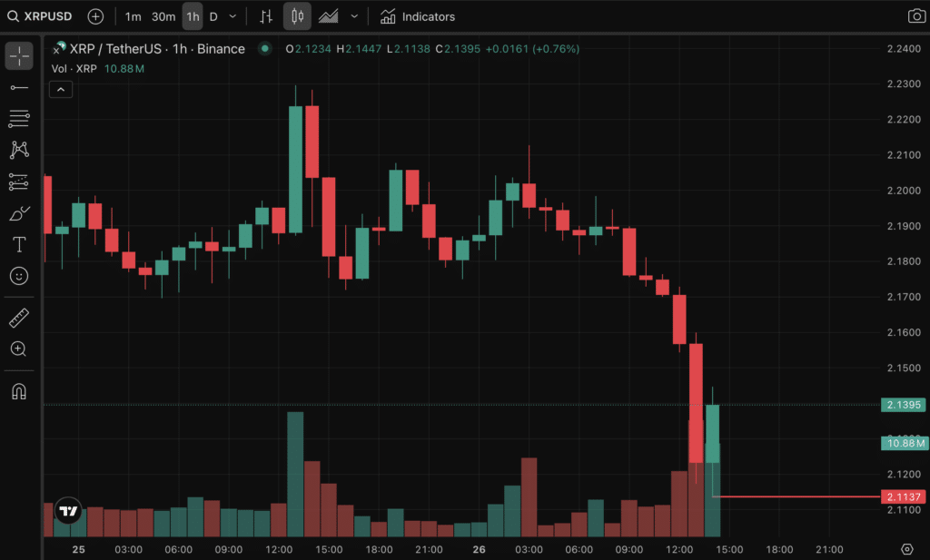Select the text annotation tool

click(19, 245)
